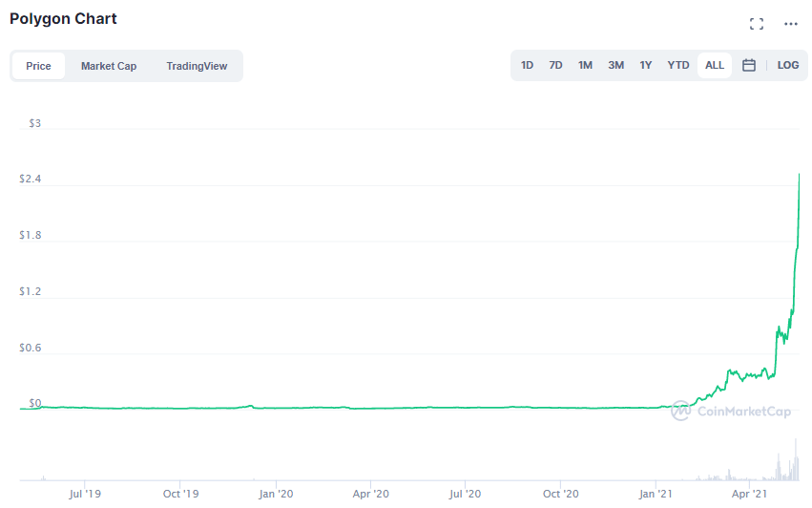The image size is (812, 508).
Task: Click the $0 price axis label
Action: pos(34,403)
